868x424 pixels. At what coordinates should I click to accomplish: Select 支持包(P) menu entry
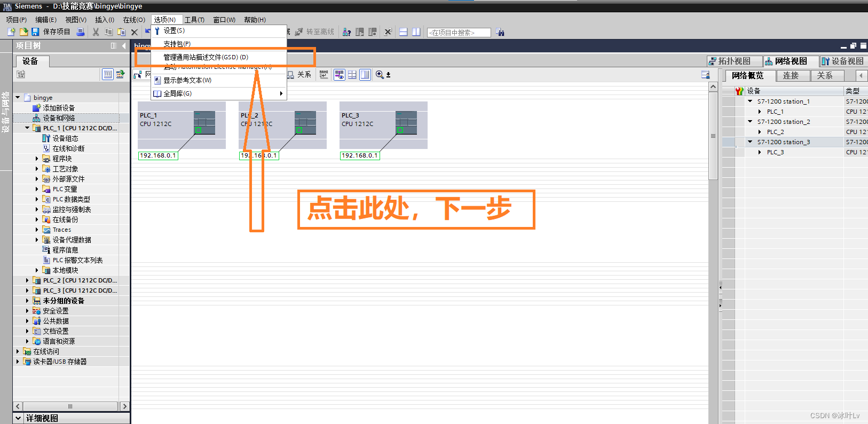(x=219, y=44)
